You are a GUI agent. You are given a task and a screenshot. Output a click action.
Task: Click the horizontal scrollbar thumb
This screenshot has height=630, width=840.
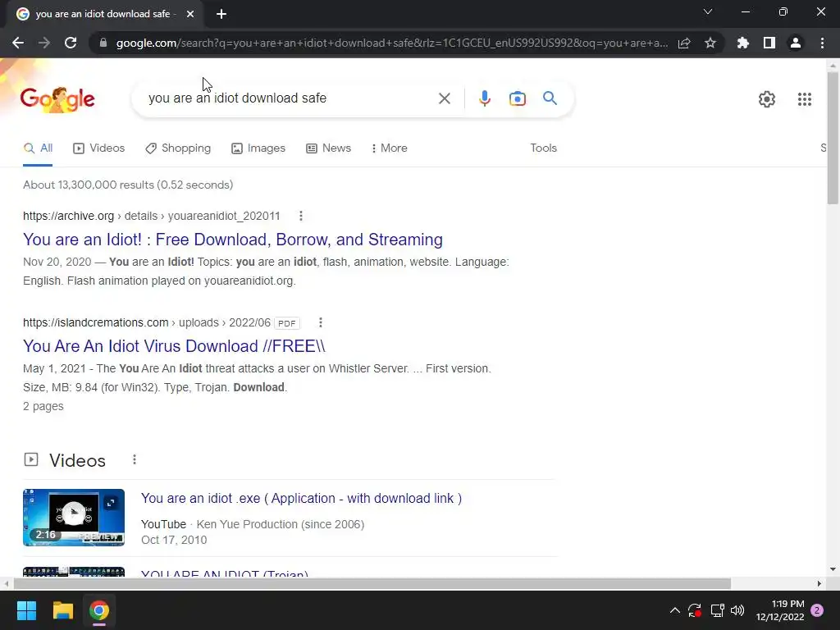pos(372,583)
